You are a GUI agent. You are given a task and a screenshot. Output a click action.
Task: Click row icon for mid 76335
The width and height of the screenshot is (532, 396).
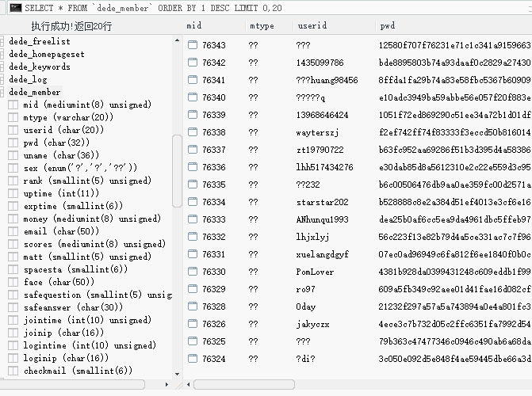[x=193, y=184]
